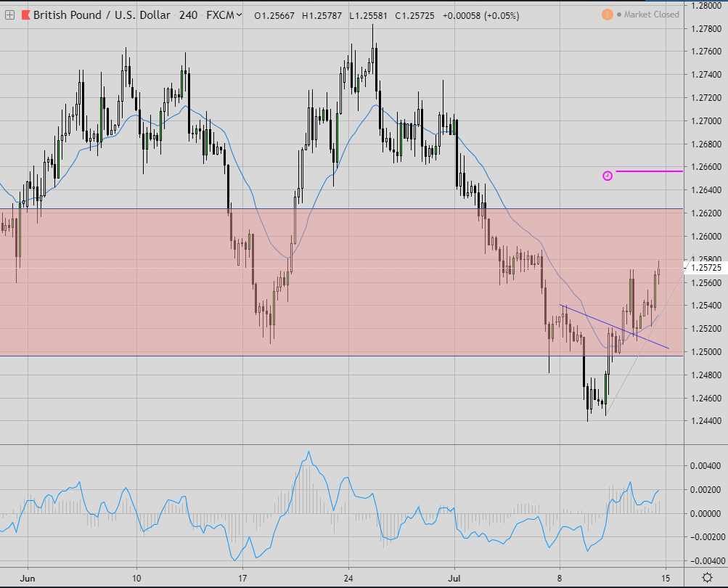Click the close value C1.25725
Viewport: 728px width, 588px height.
[x=414, y=16]
